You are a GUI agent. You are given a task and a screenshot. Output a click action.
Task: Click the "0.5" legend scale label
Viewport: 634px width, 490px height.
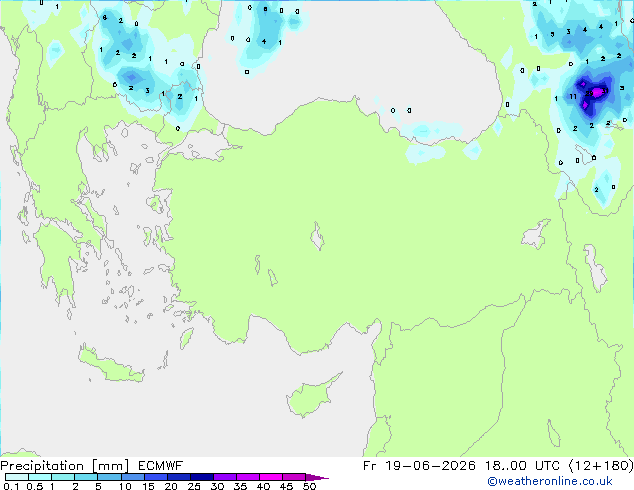point(34,486)
